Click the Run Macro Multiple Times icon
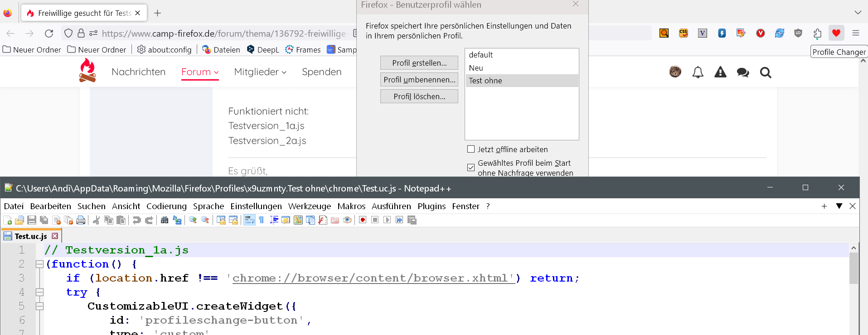 click(x=399, y=220)
